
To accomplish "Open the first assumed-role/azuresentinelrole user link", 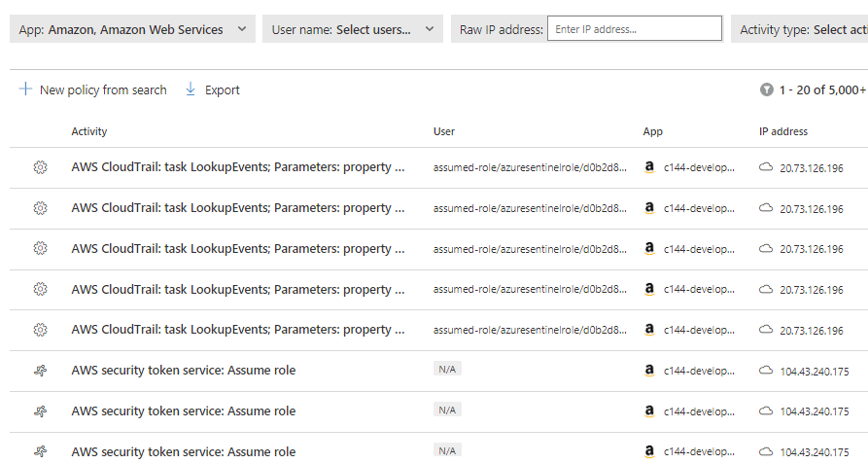I will [x=530, y=167].
